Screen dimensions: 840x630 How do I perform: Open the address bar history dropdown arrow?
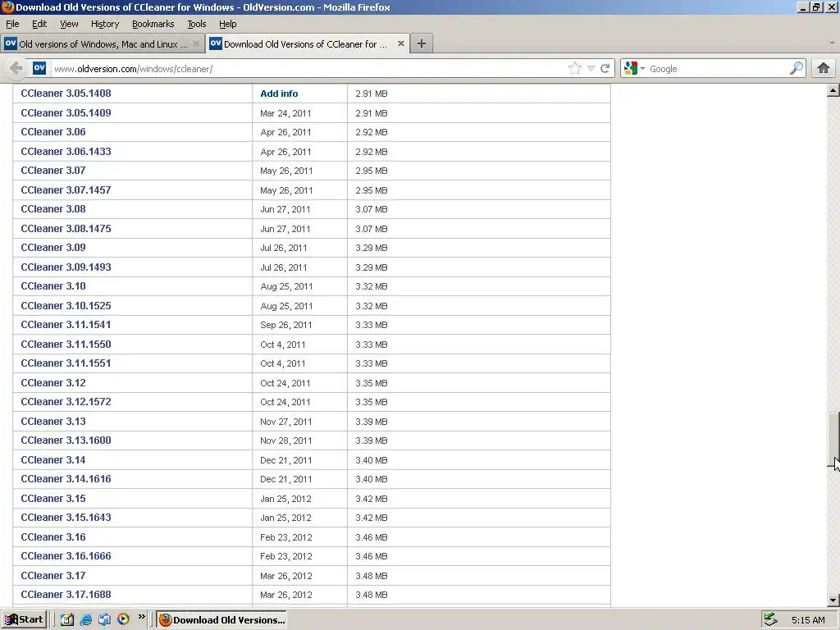pyautogui.click(x=591, y=69)
